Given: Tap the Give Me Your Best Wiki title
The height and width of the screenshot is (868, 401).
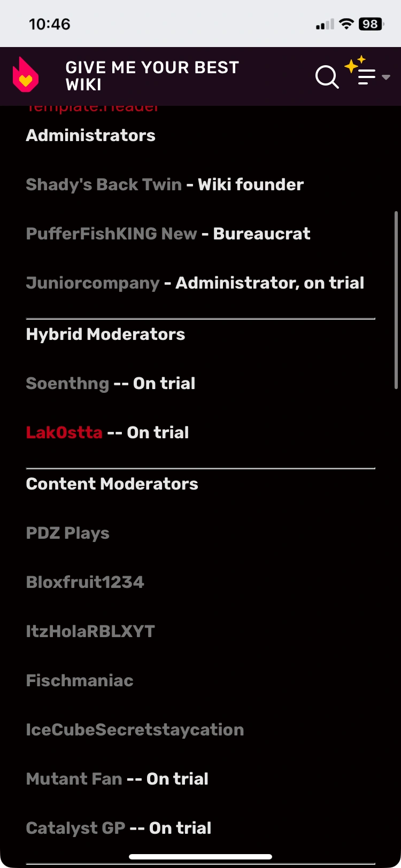Looking at the screenshot, I should coord(152,76).
